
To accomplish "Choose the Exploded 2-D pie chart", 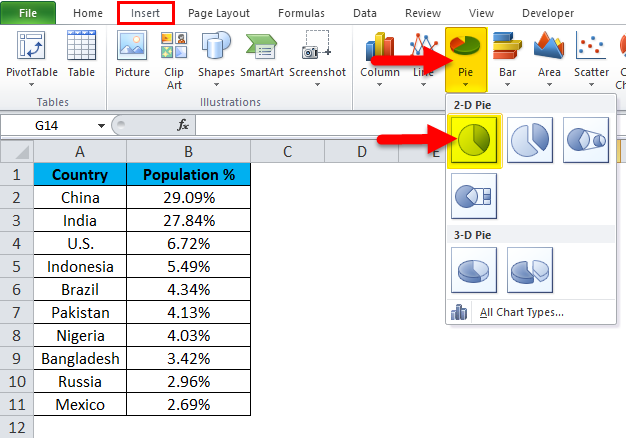I will point(530,140).
